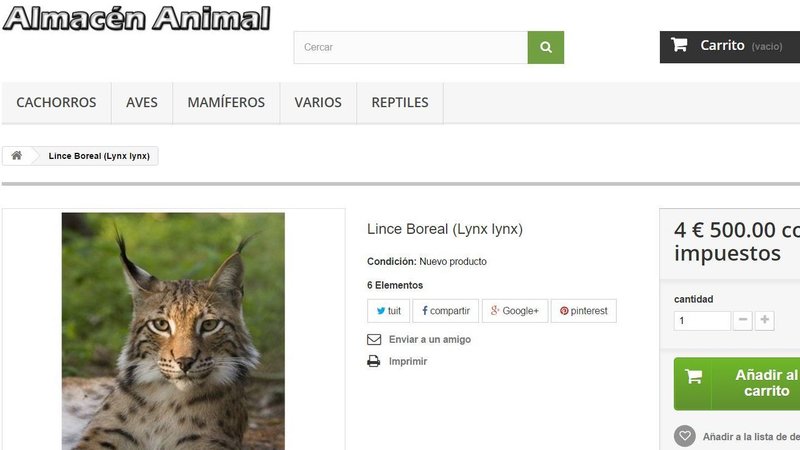Share on Twitter with tuit button
Screen dimensions: 800x450
coord(389,311)
